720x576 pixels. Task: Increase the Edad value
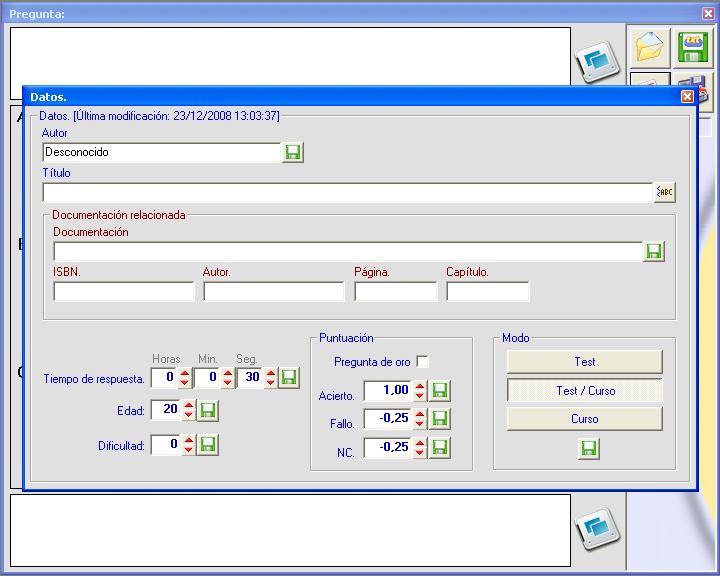pyautogui.click(x=188, y=405)
